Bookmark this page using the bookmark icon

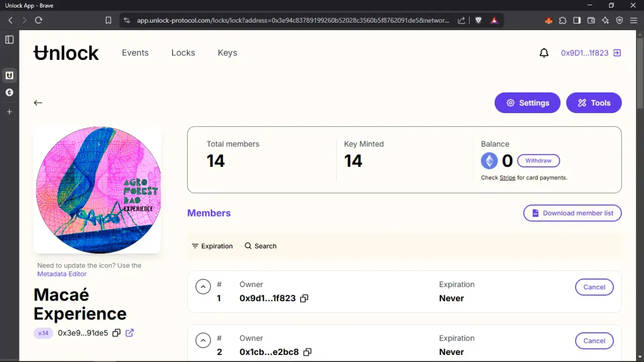coord(108,20)
